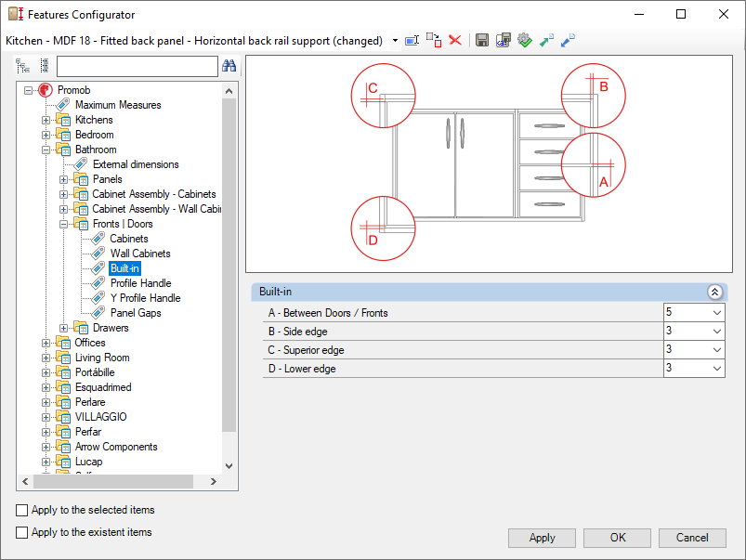
Task: Click the green arrow export icon
Action: pos(546,41)
